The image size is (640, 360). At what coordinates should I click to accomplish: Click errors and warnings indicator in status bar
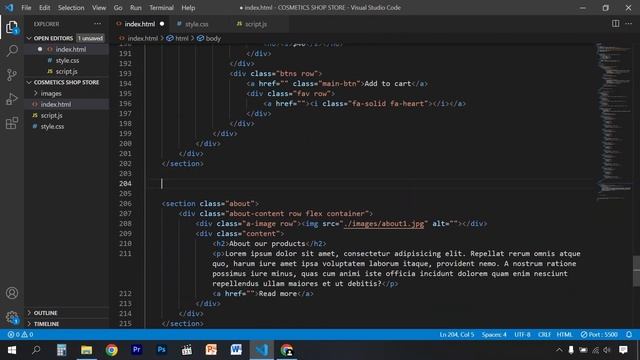(x=20, y=334)
